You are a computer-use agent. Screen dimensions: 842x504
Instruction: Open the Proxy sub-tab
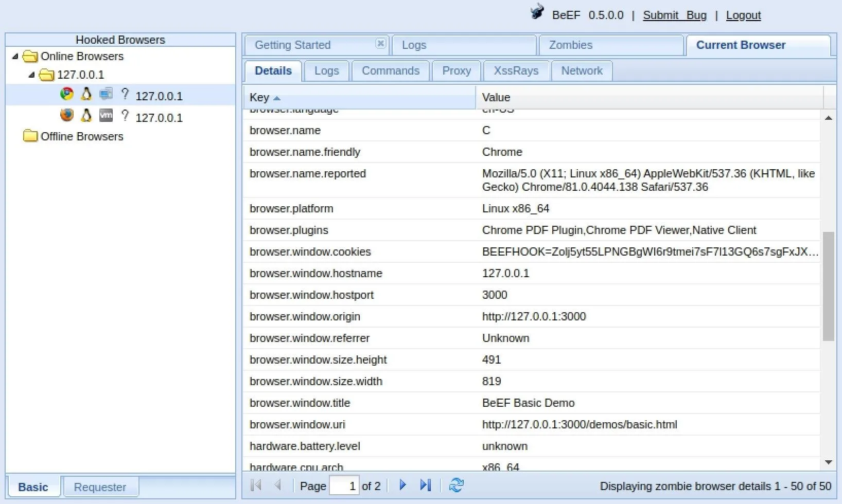[x=457, y=71]
